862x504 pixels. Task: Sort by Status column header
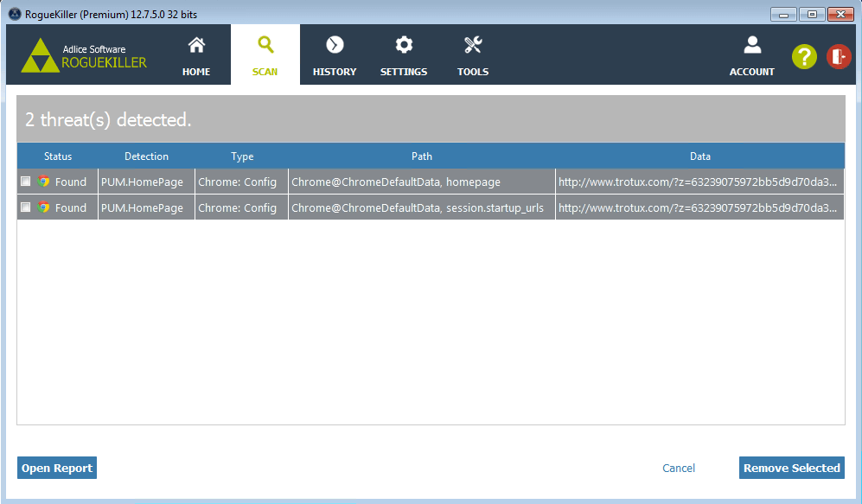[58, 156]
